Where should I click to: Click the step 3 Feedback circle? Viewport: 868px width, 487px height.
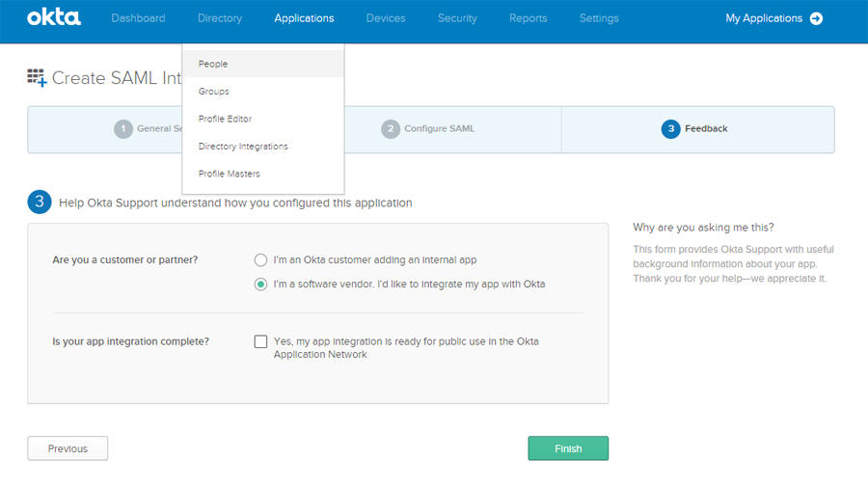tap(671, 129)
